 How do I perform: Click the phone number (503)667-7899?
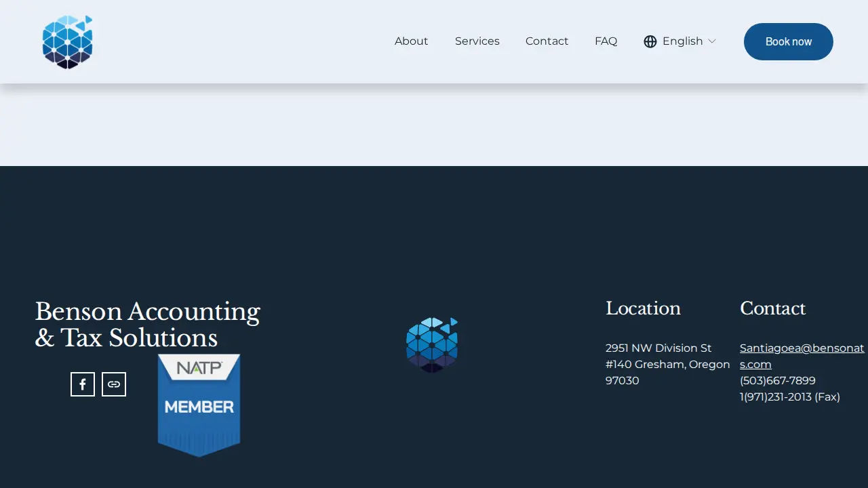[778, 380]
